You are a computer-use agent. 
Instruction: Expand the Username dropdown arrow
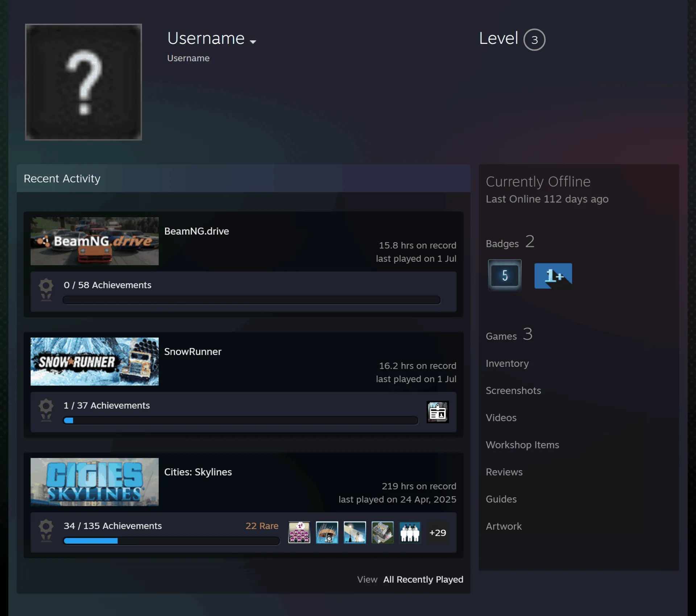coord(253,42)
